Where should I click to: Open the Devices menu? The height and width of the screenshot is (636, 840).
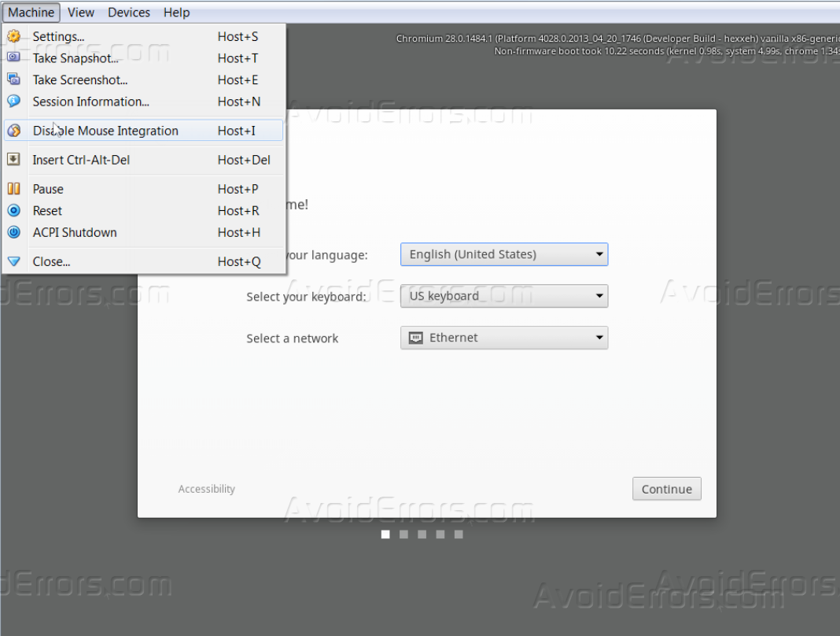pyautogui.click(x=128, y=12)
